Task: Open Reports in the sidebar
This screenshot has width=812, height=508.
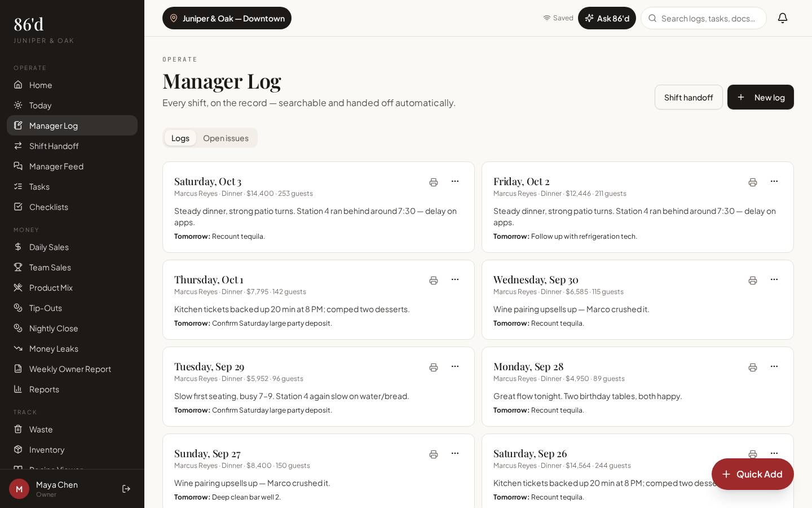Action: (x=72, y=389)
